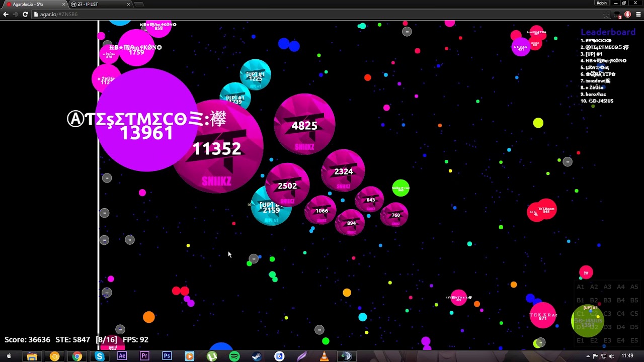Click leaderboard entry 7, shadow

[x=595, y=80]
